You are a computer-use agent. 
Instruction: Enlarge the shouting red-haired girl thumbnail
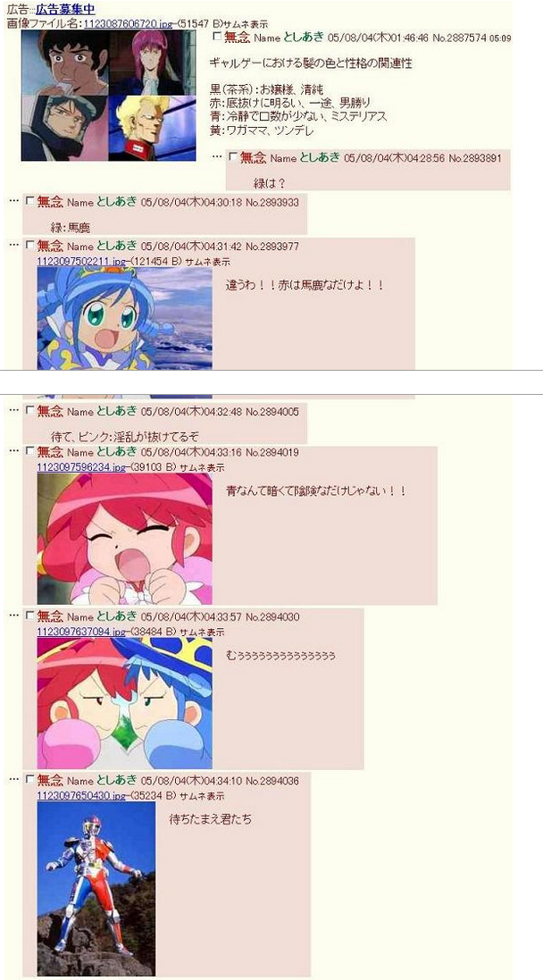[124, 539]
